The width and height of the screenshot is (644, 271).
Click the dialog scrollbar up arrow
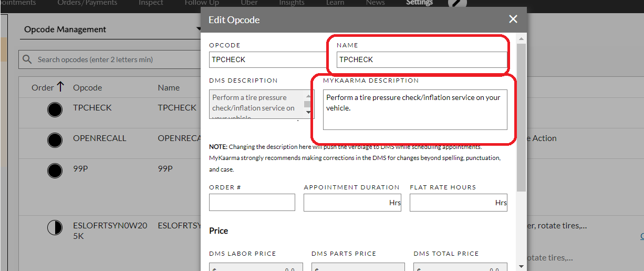(521, 39)
